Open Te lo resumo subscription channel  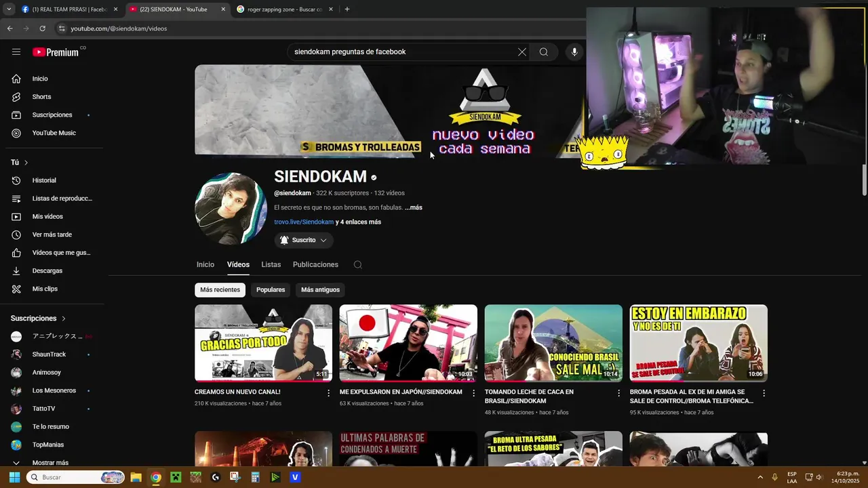[x=52, y=427]
